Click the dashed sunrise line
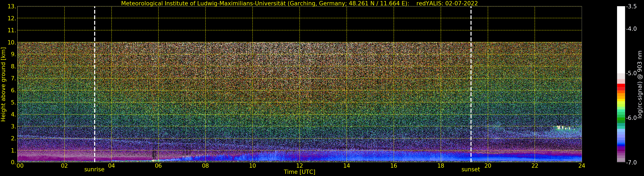The height and width of the screenshot is (176, 644). (x=95, y=84)
